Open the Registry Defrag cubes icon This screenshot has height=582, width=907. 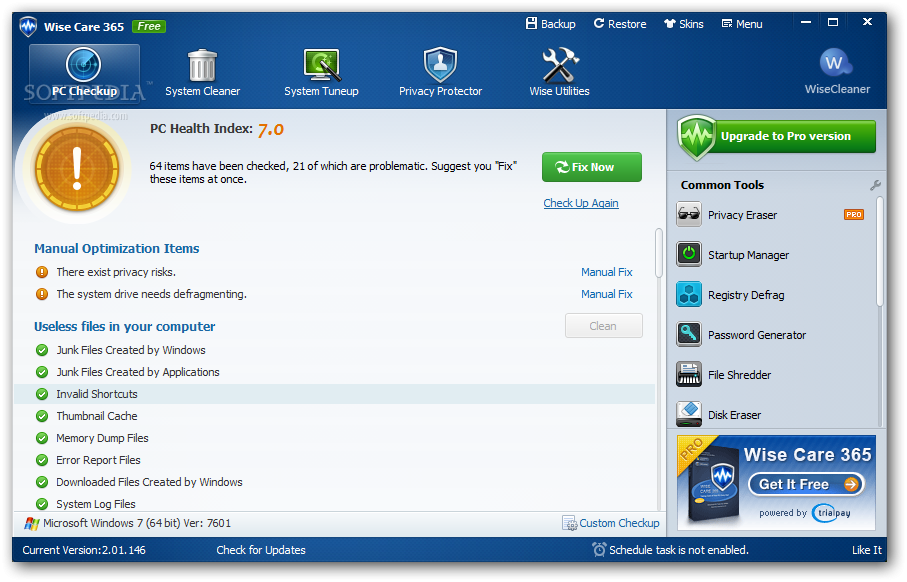pyautogui.click(x=689, y=294)
